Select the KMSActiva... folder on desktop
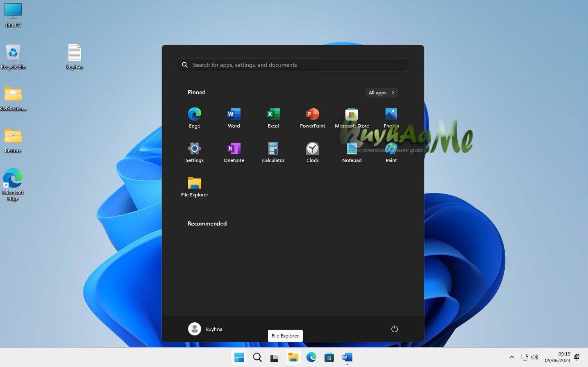Image resolution: width=588 pixels, height=367 pixels. tap(13, 99)
